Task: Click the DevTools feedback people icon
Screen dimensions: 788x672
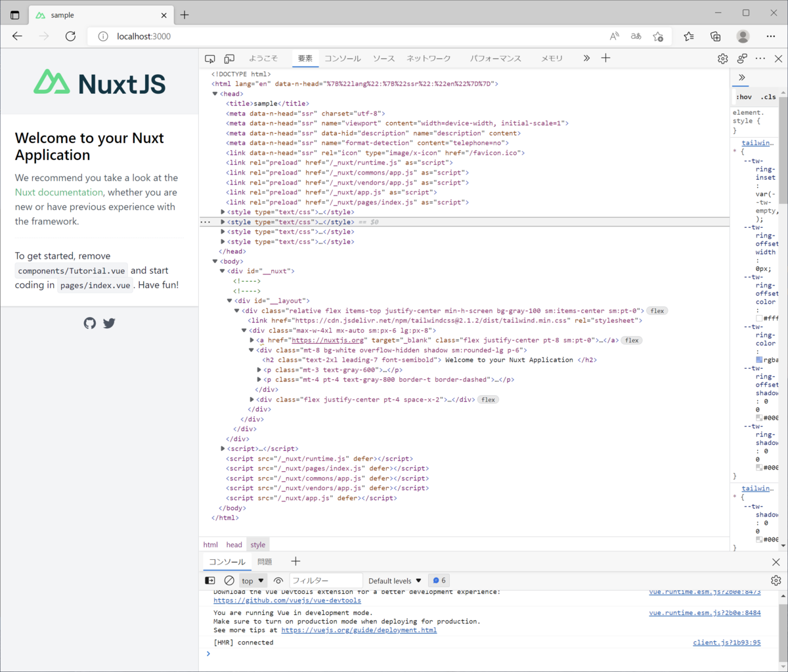Action: [x=742, y=58]
